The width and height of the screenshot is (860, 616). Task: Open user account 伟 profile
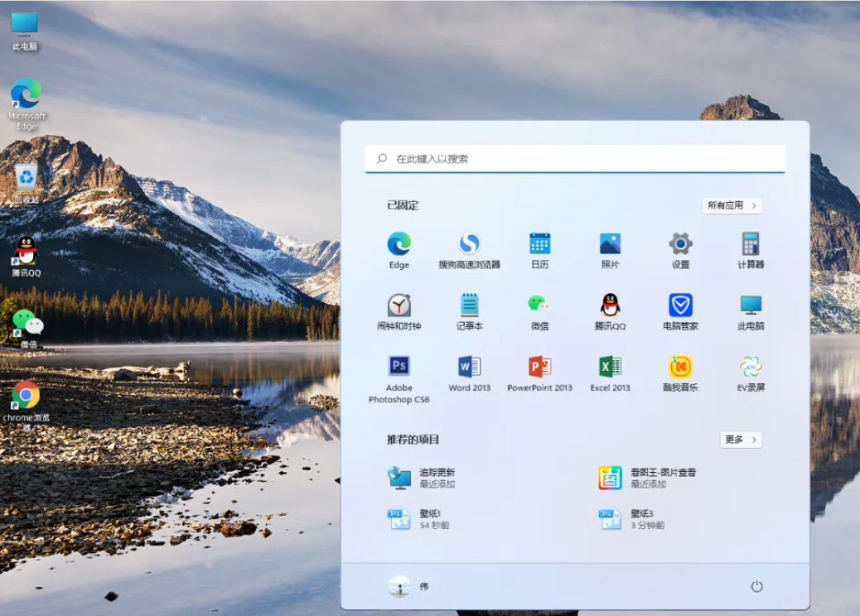pyautogui.click(x=409, y=586)
